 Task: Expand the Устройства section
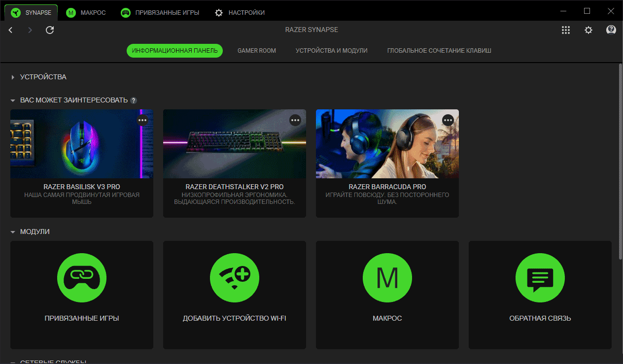13,77
